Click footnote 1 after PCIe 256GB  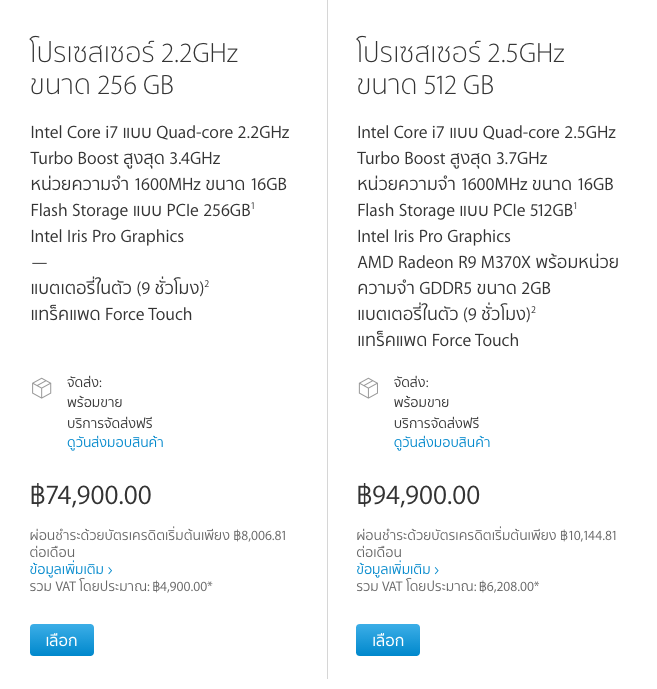253,205
